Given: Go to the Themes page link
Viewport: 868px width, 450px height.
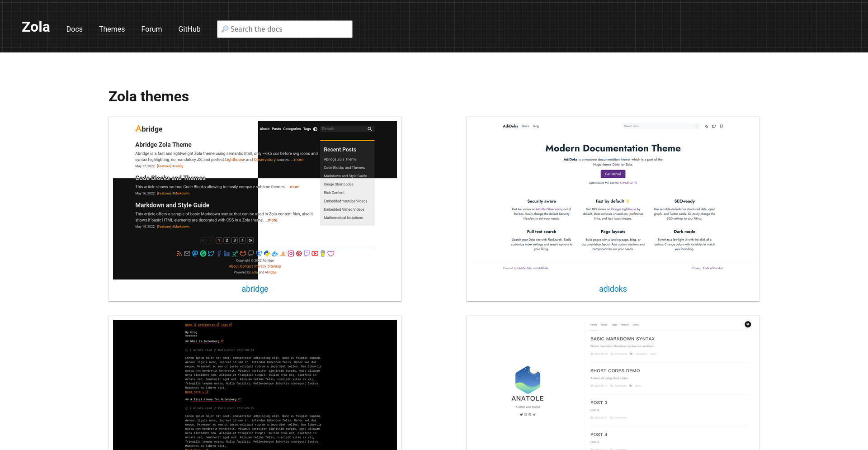Looking at the screenshot, I should 112,29.
